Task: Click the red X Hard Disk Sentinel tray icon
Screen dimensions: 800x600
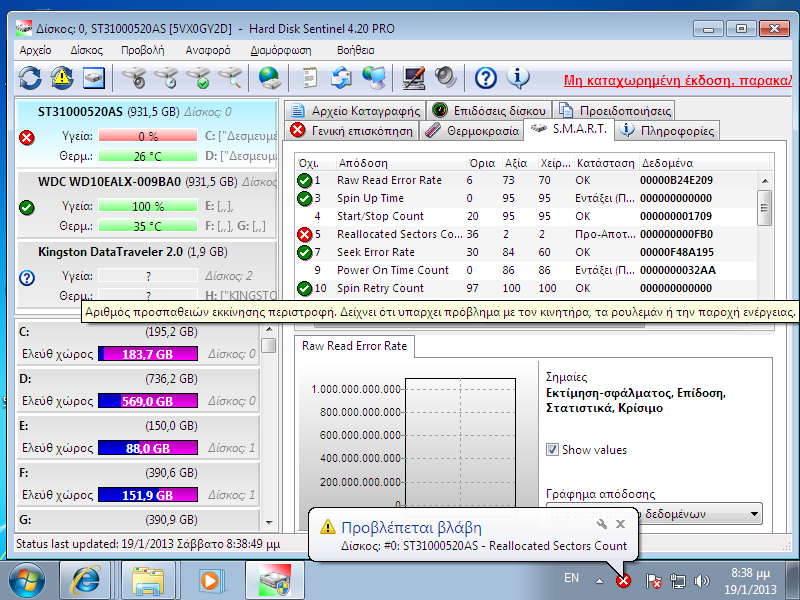Action: pos(623,580)
